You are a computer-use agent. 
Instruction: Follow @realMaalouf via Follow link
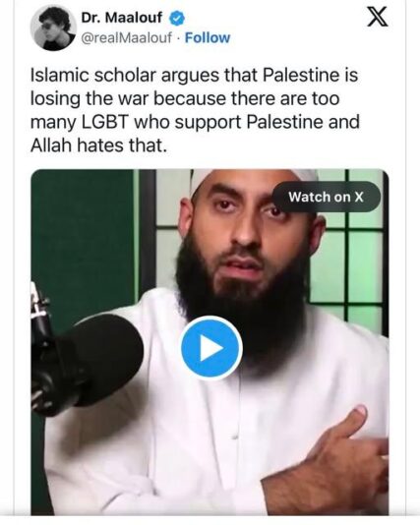[208, 37]
